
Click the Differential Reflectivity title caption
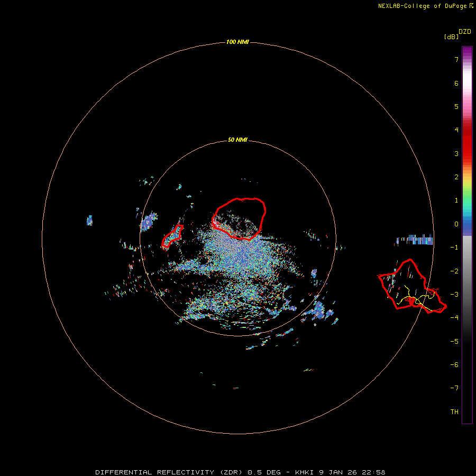(240, 472)
